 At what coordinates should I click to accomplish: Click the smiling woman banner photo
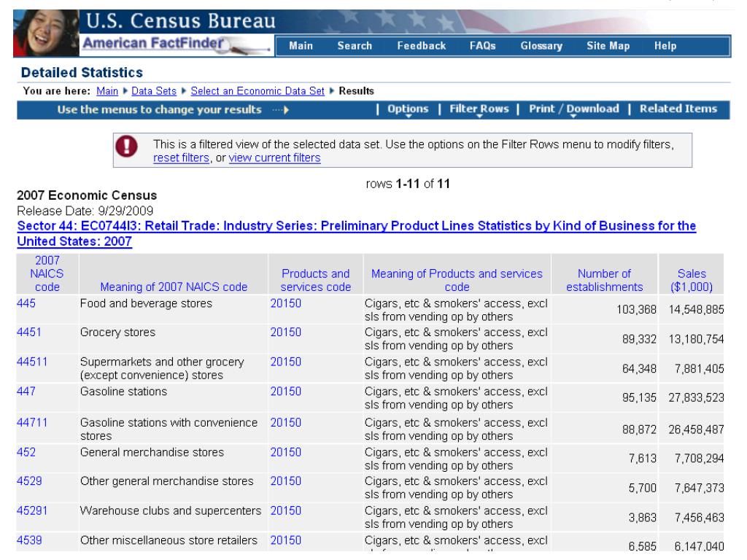(46, 33)
